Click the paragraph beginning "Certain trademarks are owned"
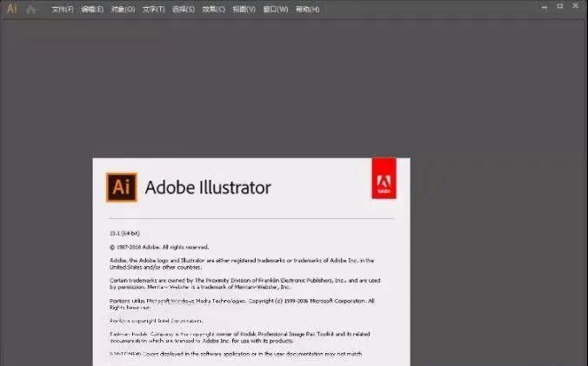This screenshot has height=366, width=588. coord(245,283)
